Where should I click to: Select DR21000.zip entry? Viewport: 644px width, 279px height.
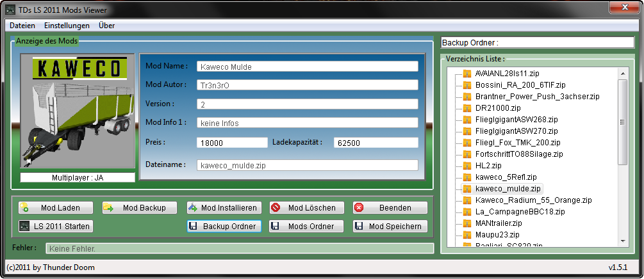tap(498, 108)
